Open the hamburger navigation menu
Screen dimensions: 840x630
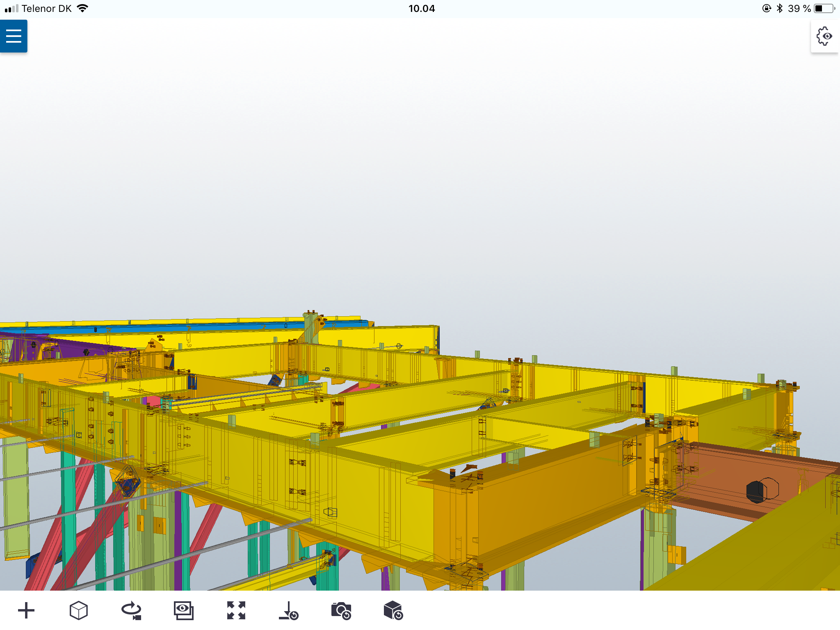click(14, 36)
